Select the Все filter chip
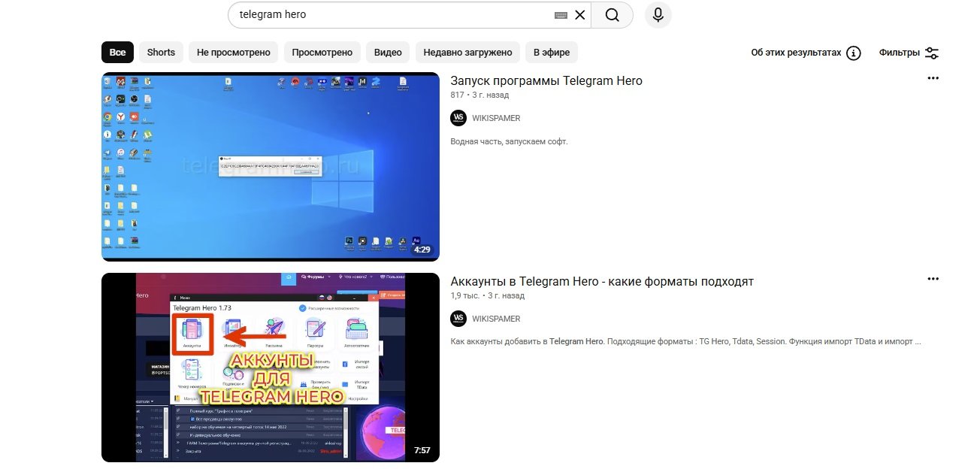Screen dimensions: 980x469 118,53
